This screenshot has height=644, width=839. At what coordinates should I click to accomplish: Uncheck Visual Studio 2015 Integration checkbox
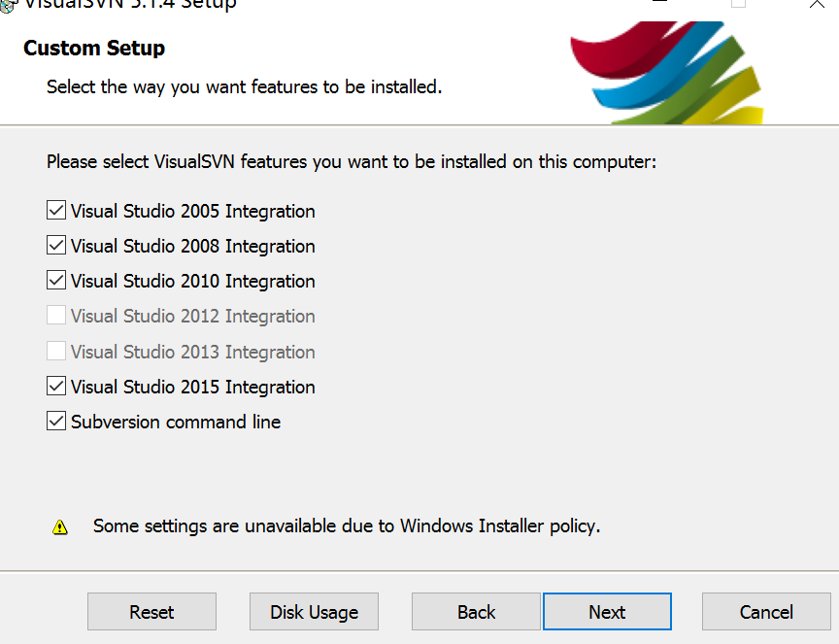coord(56,387)
